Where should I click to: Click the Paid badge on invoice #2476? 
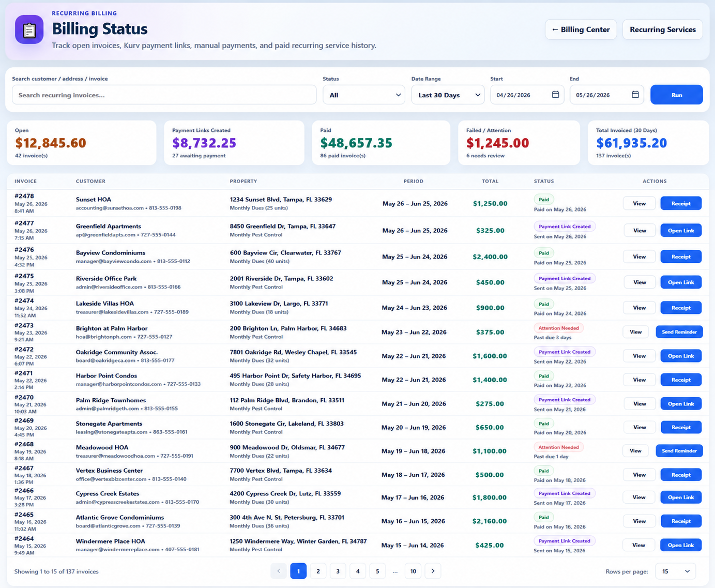tap(544, 253)
